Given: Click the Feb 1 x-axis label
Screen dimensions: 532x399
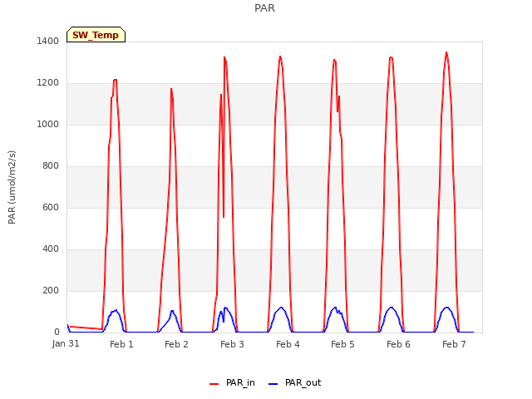Looking at the screenshot, I should (x=121, y=344).
